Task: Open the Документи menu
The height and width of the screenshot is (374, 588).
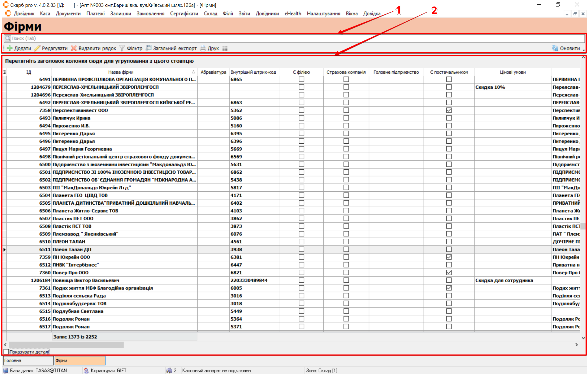Action: [68, 14]
